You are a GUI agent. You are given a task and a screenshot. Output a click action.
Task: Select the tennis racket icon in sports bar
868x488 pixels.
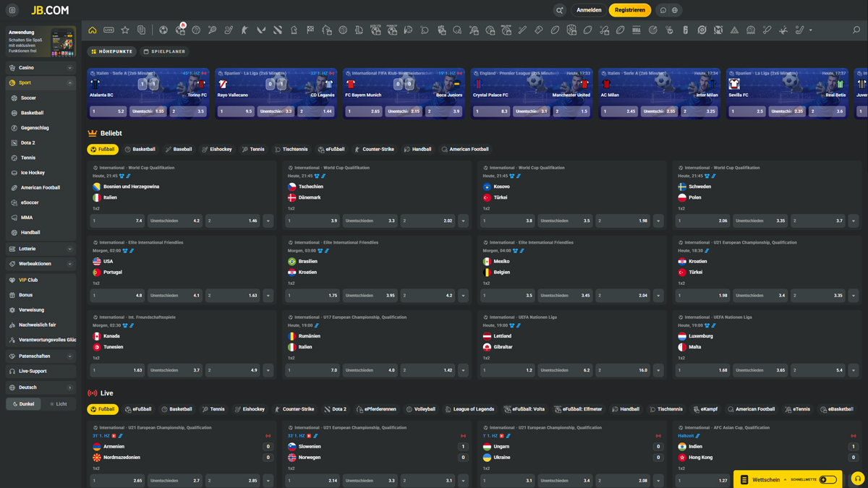(212, 30)
